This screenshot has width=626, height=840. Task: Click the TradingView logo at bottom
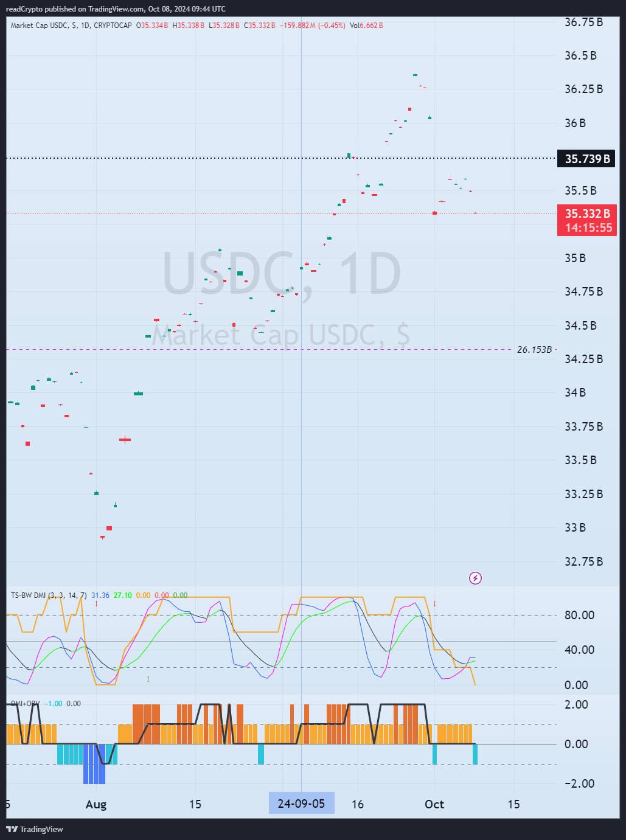tap(35, 829)
